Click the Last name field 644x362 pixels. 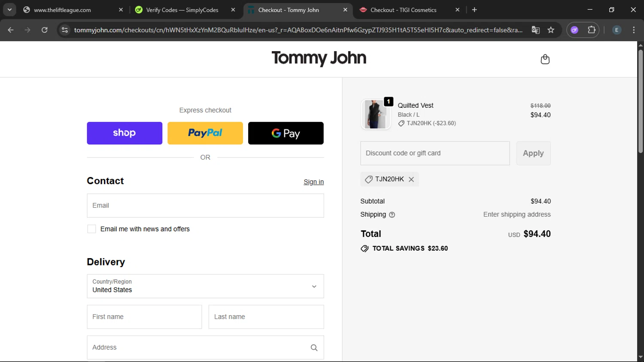click(266, 317)
